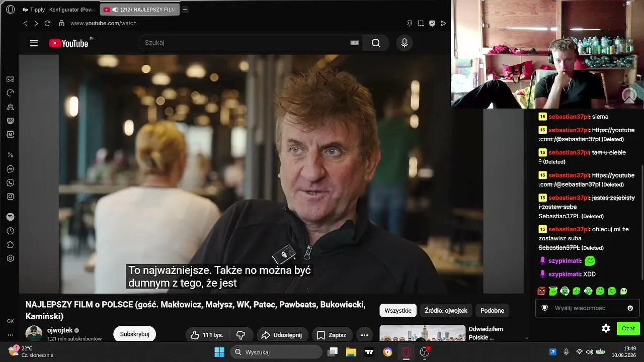Open the on-screen keyboard in search box

click(x=354, y=43)
